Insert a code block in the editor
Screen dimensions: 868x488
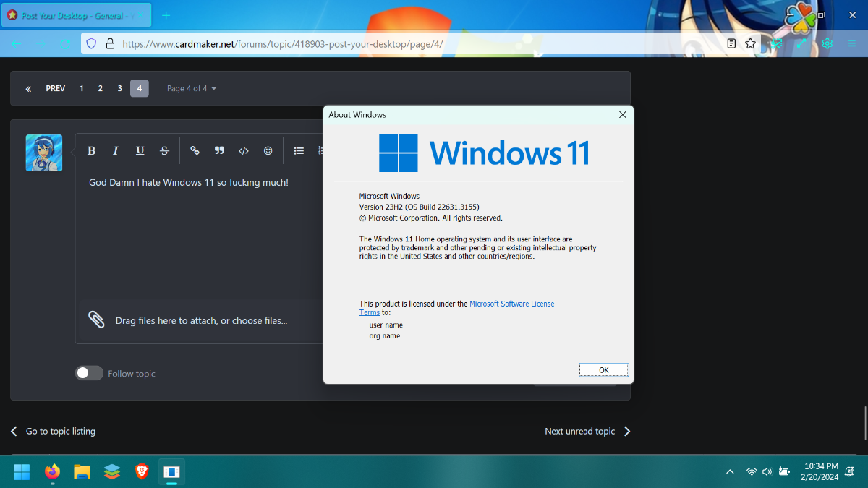[x=244, y=150]
